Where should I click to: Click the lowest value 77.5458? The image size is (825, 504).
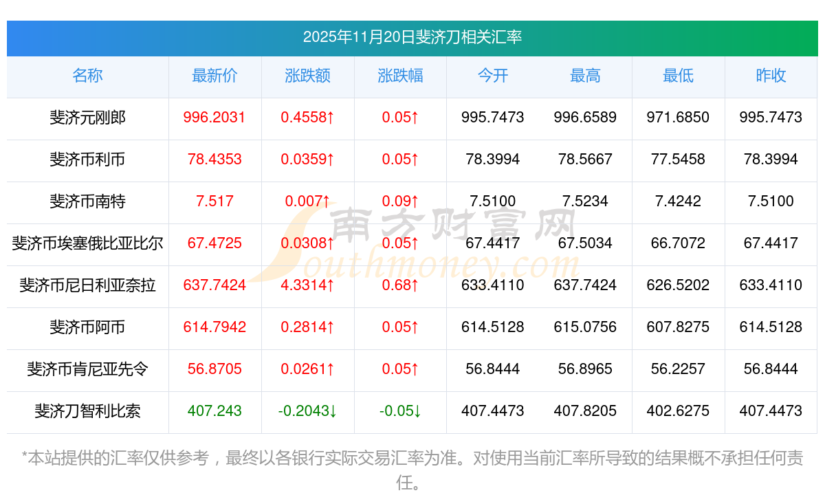coord(678,160)
